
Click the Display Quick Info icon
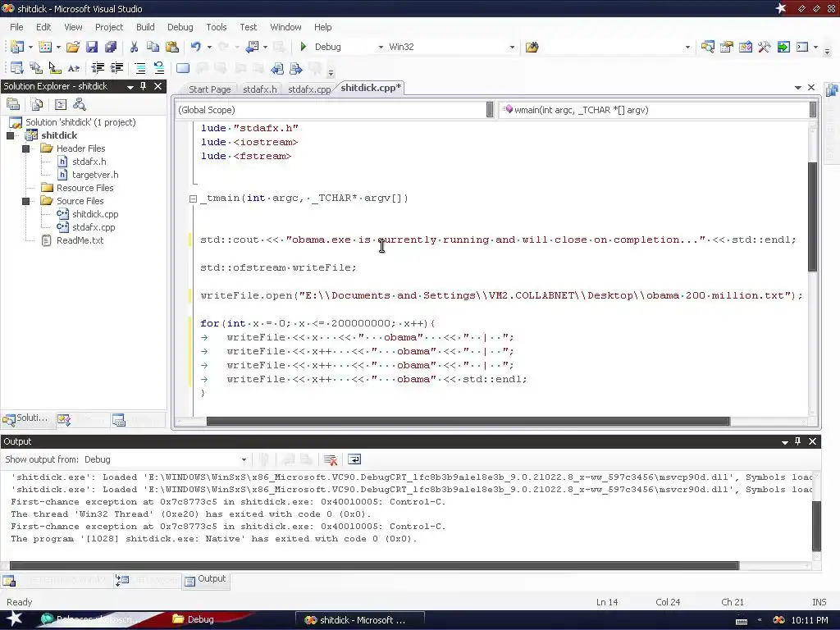pos(55,68)
